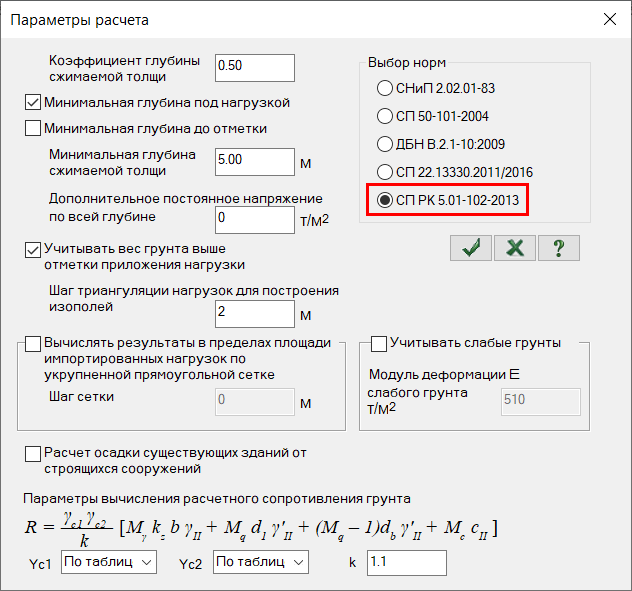Enable Расчет осадки существующих зданий checkbox
Viewport: 632px width, 591px height.
33,453
